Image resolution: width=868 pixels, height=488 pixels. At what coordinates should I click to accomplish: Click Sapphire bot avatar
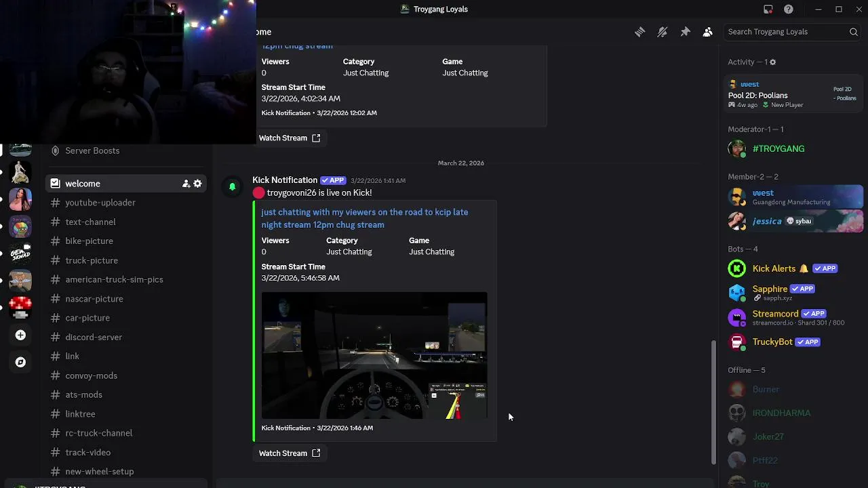(x=737, y=292)
